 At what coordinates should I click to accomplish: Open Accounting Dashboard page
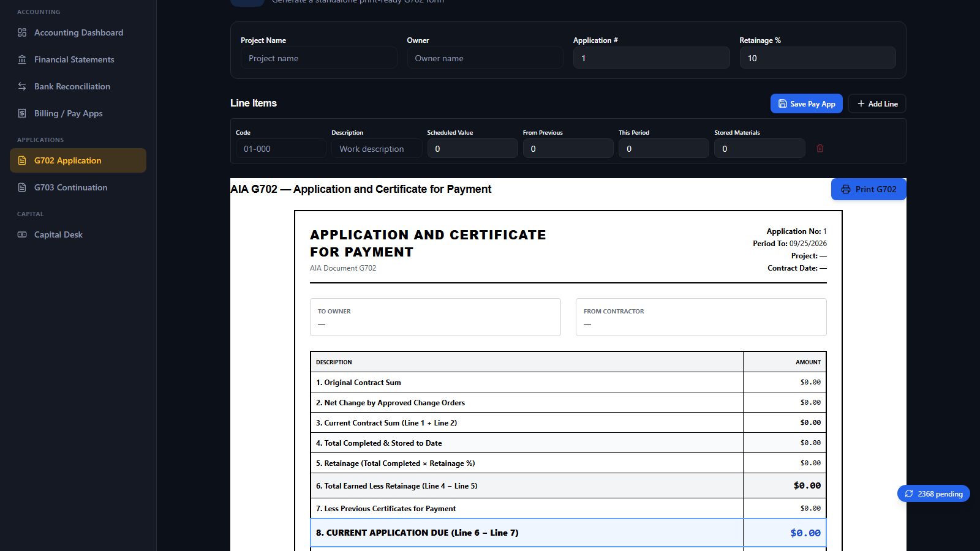coord(78,32)
